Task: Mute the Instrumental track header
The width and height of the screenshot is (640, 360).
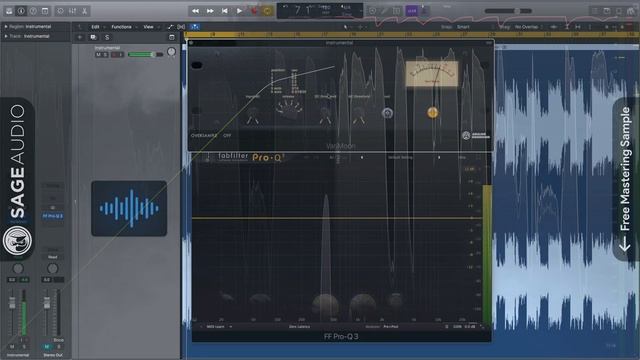Action: (x=98, y=54)
